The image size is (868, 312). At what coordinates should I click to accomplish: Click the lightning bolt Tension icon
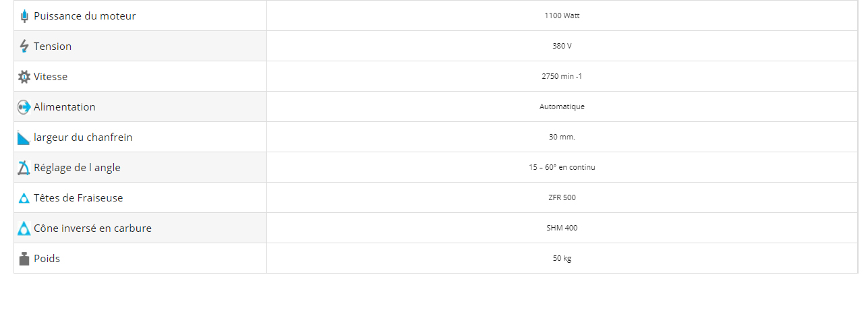pos(24,46)
